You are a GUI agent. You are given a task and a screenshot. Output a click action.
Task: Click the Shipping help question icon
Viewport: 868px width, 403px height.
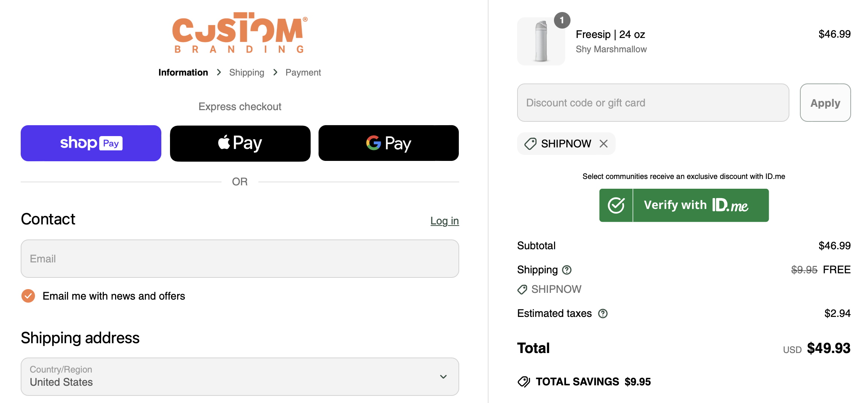click(x=567, y=270)
